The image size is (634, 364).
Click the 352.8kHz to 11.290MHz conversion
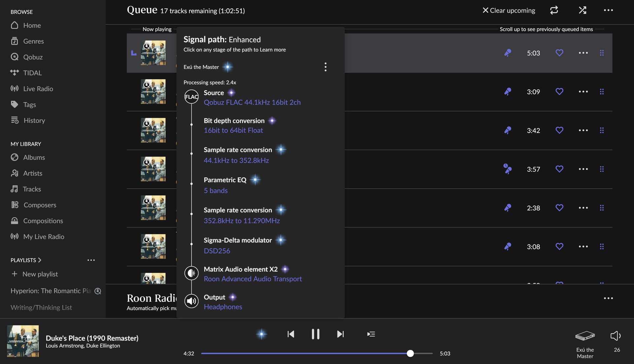(242, 221)
